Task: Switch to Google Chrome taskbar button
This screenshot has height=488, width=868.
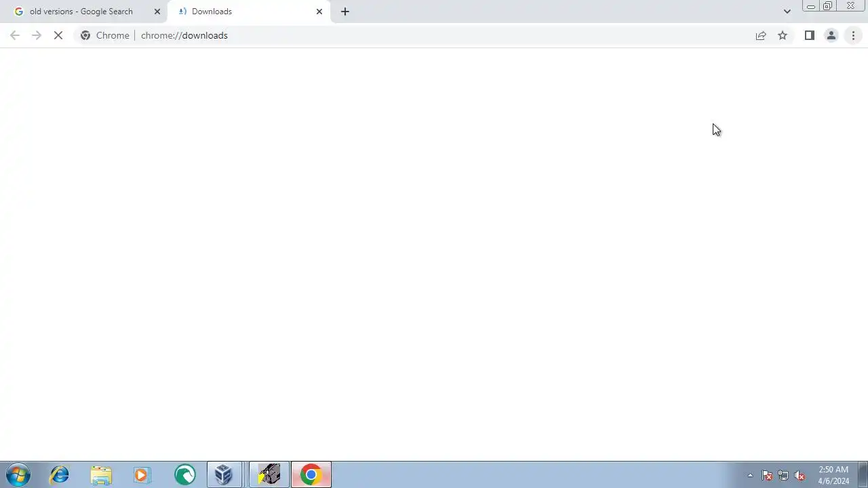Action: [x=311, y=474]
